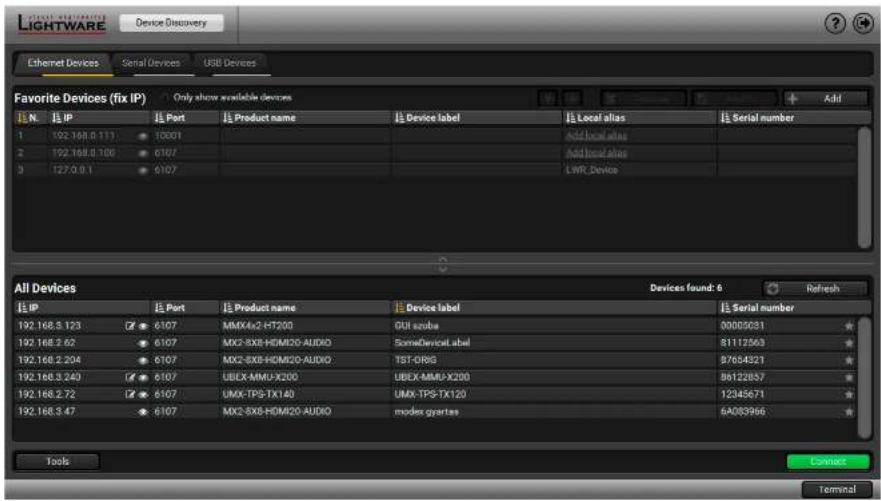Click serial number 6A083966
The width and height of the screenshot is (881, 501).
[742, 412]
